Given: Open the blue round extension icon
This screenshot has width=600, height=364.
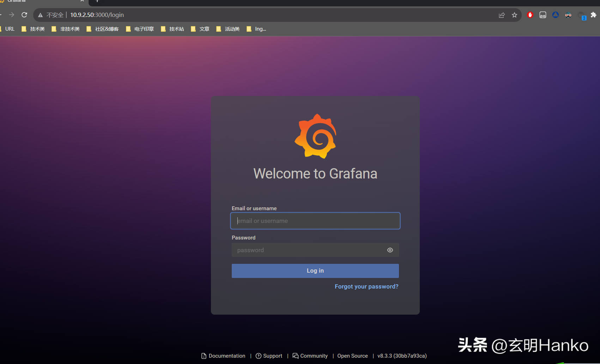Looking at the screenshot, I should coord(556,15).
